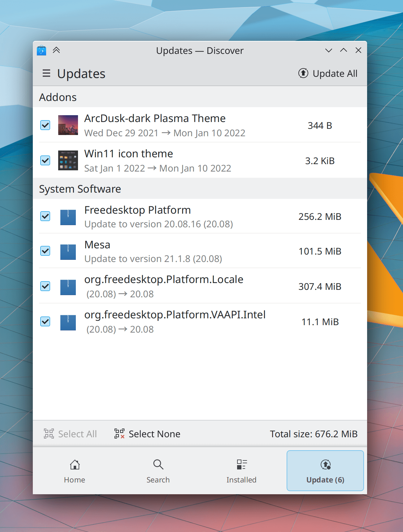
Task: Uncheck the Freedesktop Platform checkbox
Action: pyautogui.click(x=45, y=216)
